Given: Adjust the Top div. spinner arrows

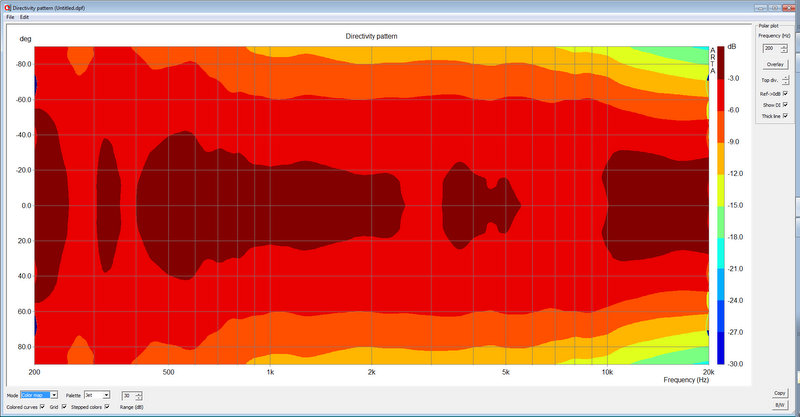Looking at the screenshot, I should click(784, 79).
